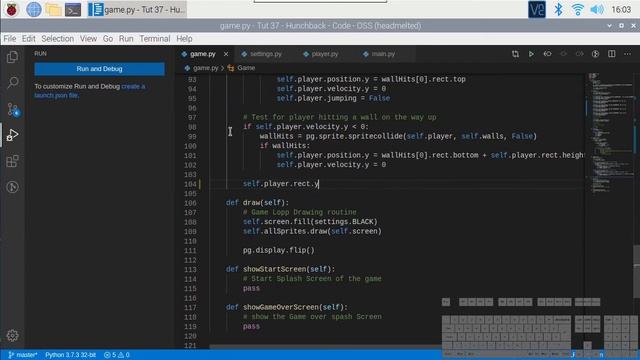Image resolution: width=640 pixels, height=360 pixels.
Task: Run the Python file with the play icon
Action: coord(531,54)
